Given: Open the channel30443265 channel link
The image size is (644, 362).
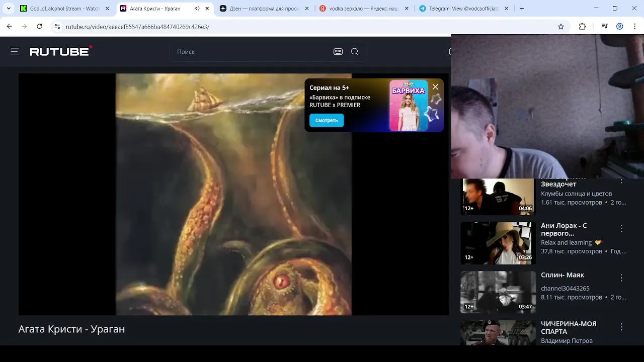Looking at the screenshot, I should click(565, 289).
